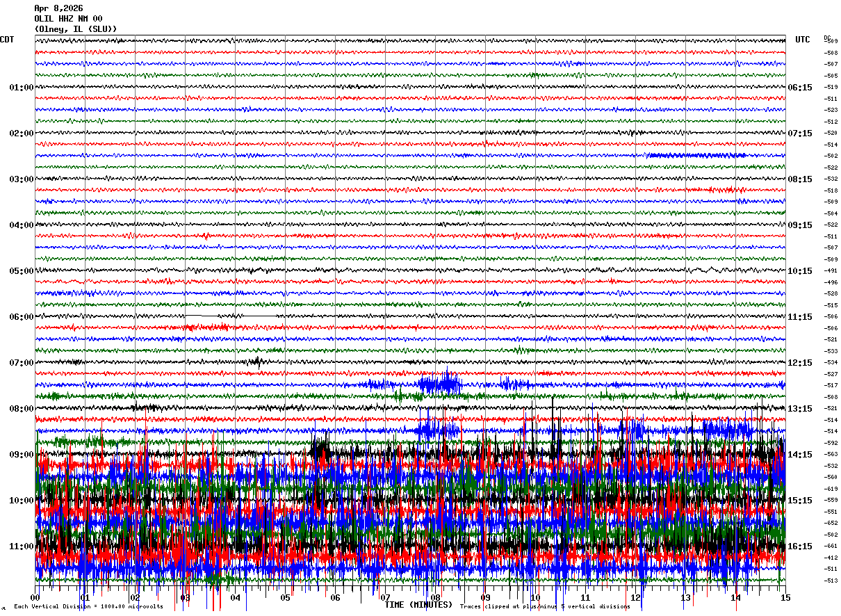This screenshot has height=616, width=841.
Task: Click the 'Traces clipped' footer note
Action: click(x=545, y=607)
